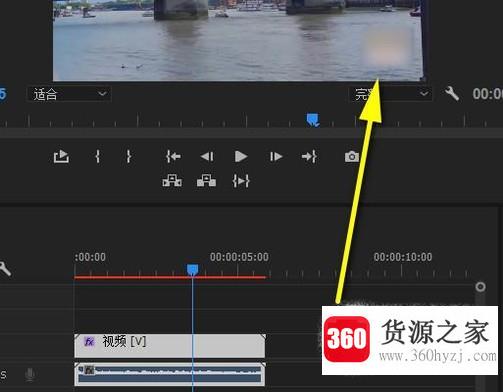
Task: Click the program monitor video preview
Action: click(238, 40)
